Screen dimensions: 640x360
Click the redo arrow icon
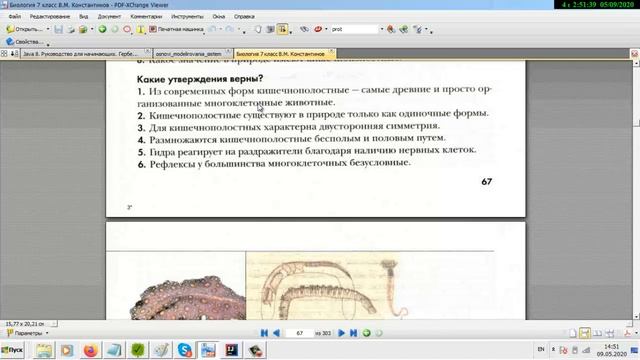(230, 29)
